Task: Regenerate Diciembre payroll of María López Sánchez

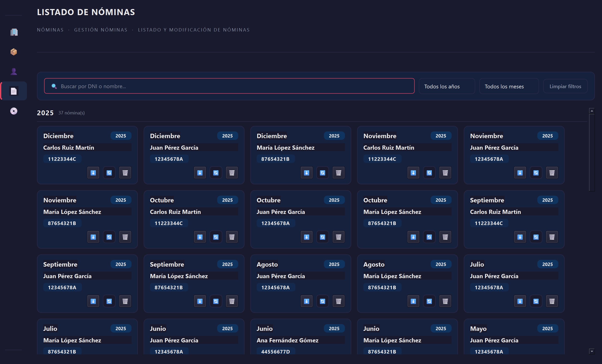Action: coord(322,173)
